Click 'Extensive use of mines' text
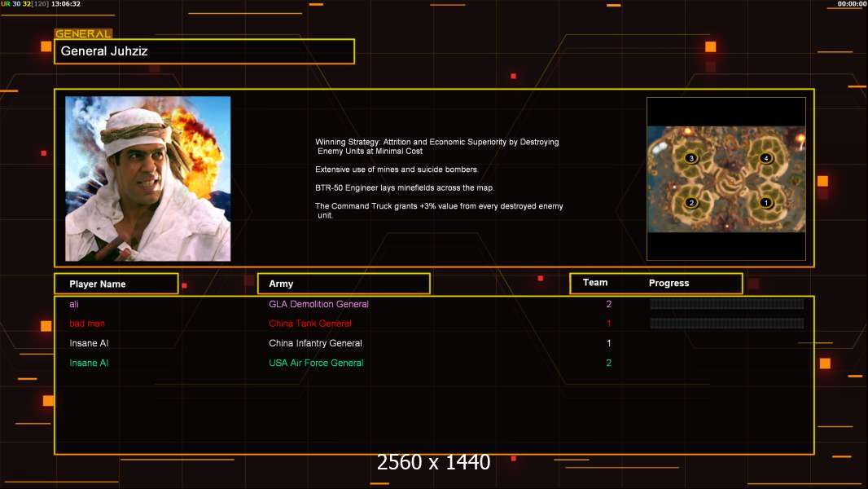 point(397,170)
